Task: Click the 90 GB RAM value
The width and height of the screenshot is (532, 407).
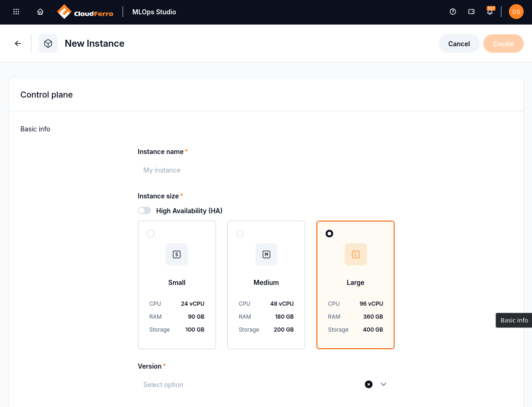Action: (x=196, y=316)
